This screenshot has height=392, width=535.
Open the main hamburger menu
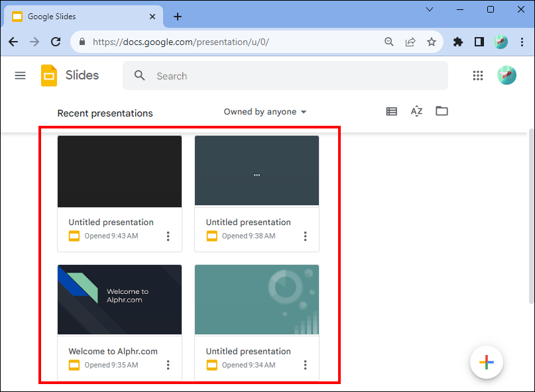click(x=20, y=75)
